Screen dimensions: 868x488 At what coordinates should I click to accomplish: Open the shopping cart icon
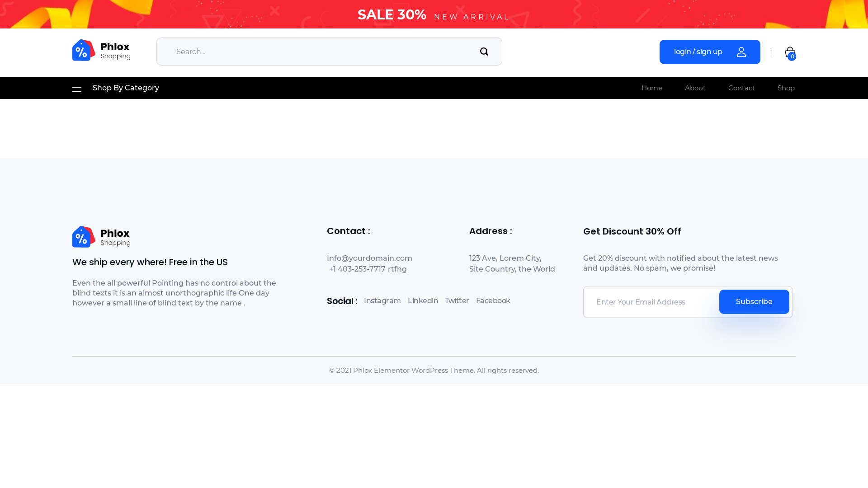coord(790,52)
